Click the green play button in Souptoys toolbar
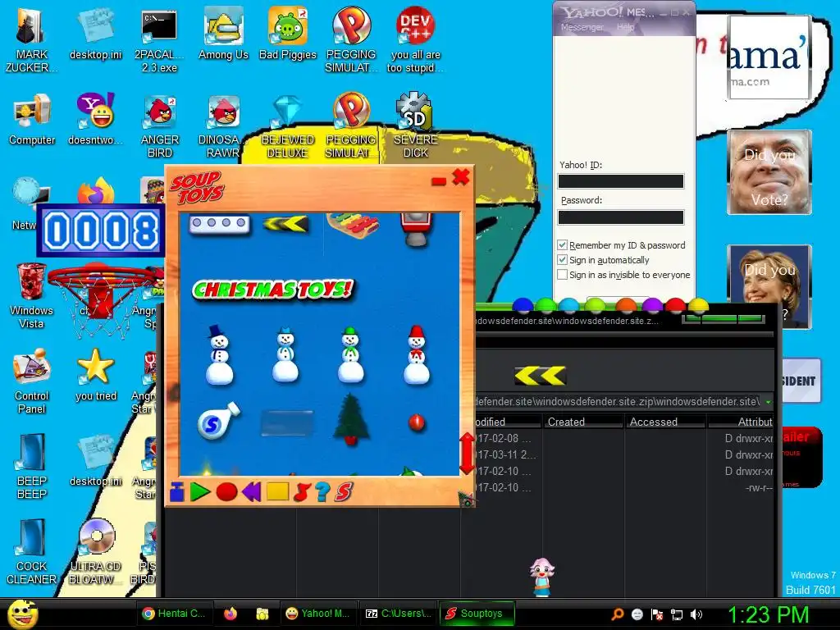The height and width of the screenshot is (630, 840). point(200,492)
